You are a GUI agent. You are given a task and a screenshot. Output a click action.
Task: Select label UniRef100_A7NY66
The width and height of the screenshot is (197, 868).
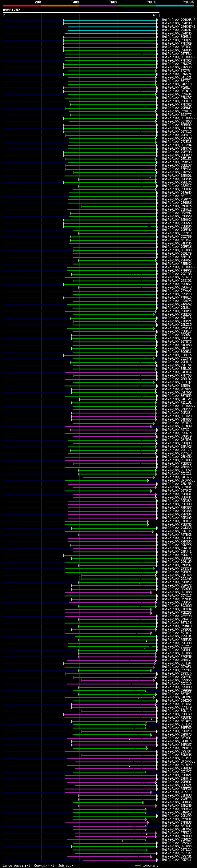point(177,172)
